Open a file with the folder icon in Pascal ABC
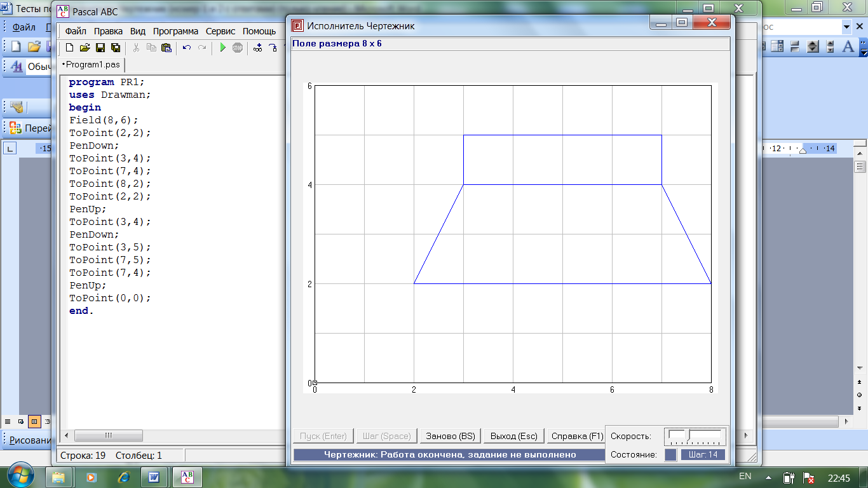 pyautogui.click(x=85, y=48)
